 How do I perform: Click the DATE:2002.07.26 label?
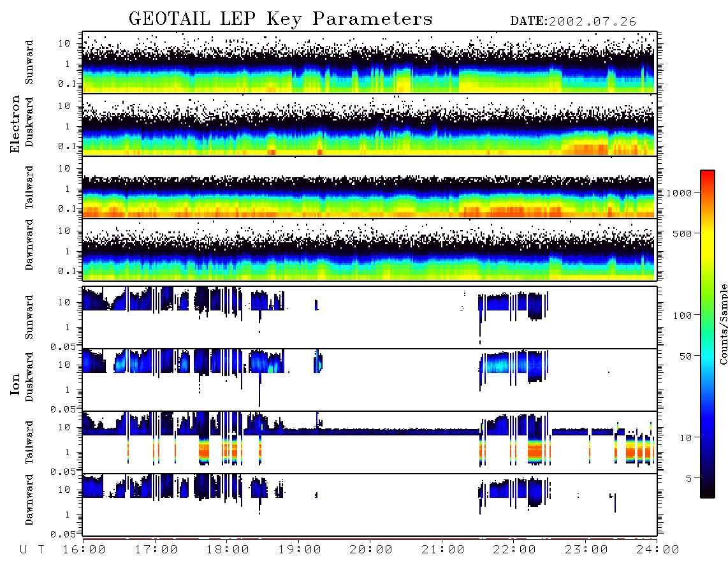pyautogui.click(x=573, y=22)
